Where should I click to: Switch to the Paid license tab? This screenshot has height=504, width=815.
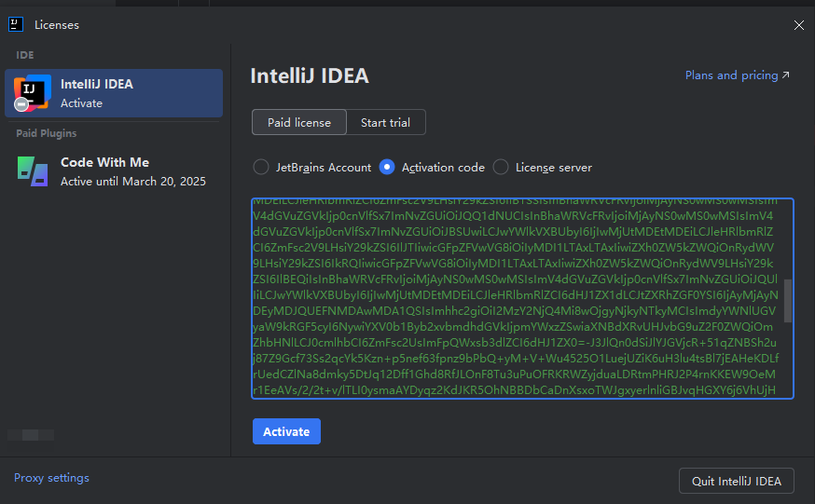coord(298,122)
